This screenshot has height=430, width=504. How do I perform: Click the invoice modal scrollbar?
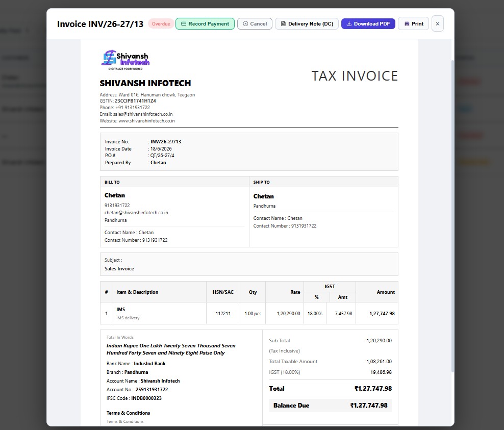452,216
